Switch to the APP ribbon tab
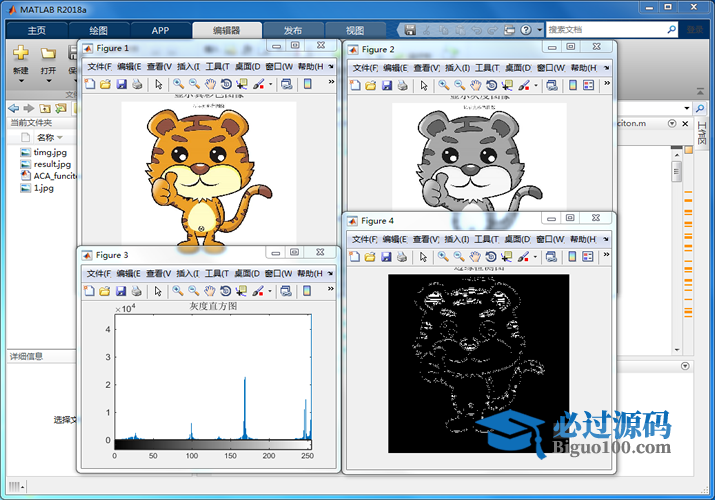The width and height of the screenshot is (715, 500). click(160, 31)
